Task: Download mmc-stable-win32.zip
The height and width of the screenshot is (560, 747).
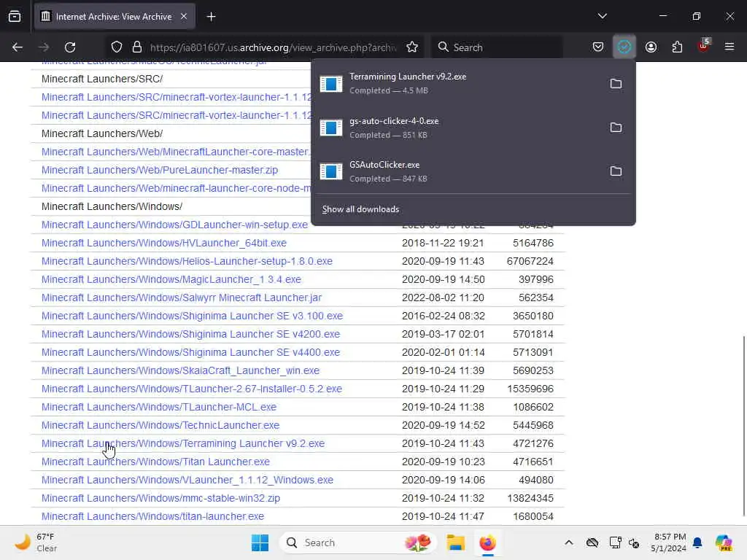Action: click(x=160, y=498)
